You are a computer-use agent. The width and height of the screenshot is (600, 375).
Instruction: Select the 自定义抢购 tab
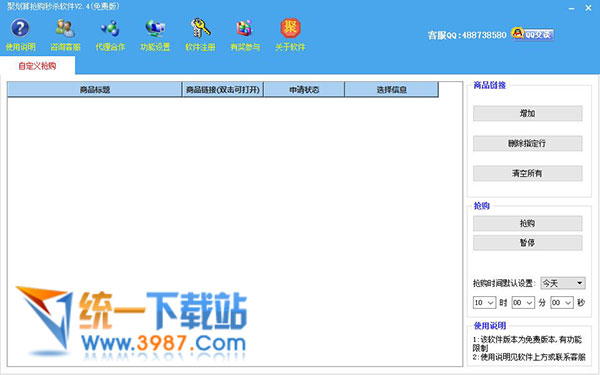(38, 66)
